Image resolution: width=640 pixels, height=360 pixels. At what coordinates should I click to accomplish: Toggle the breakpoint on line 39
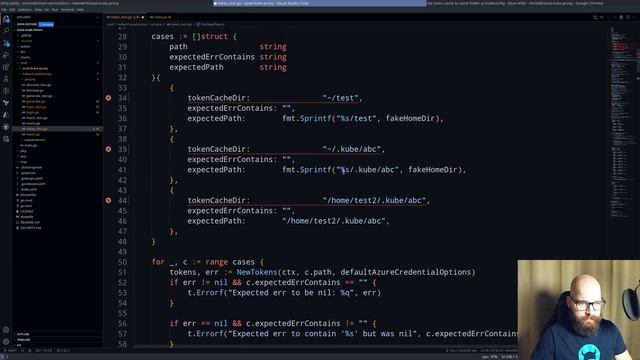(x=108, y=149)
